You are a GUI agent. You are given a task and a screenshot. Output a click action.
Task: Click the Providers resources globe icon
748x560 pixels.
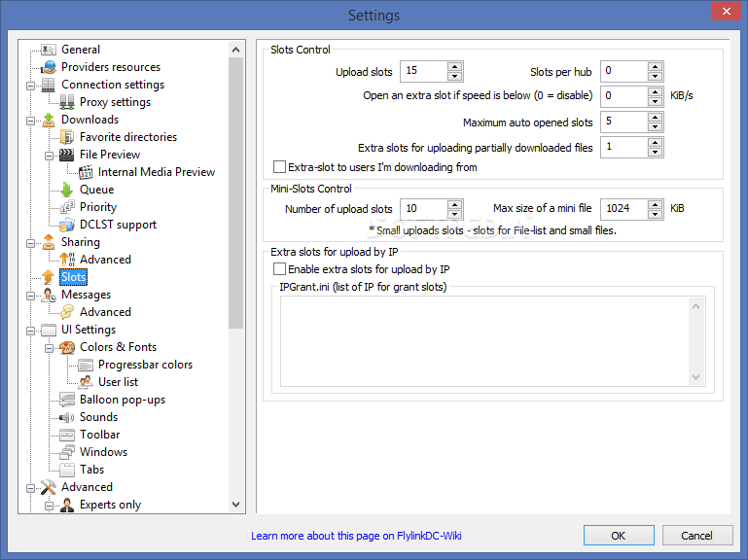(x=49, y=67)
